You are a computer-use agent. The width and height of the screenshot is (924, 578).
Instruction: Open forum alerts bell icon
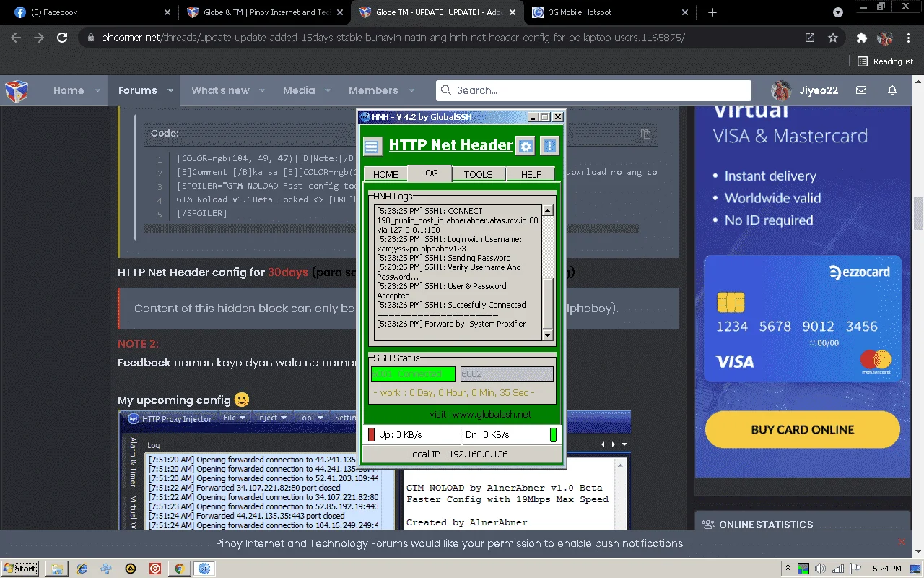tap(892, 90)
